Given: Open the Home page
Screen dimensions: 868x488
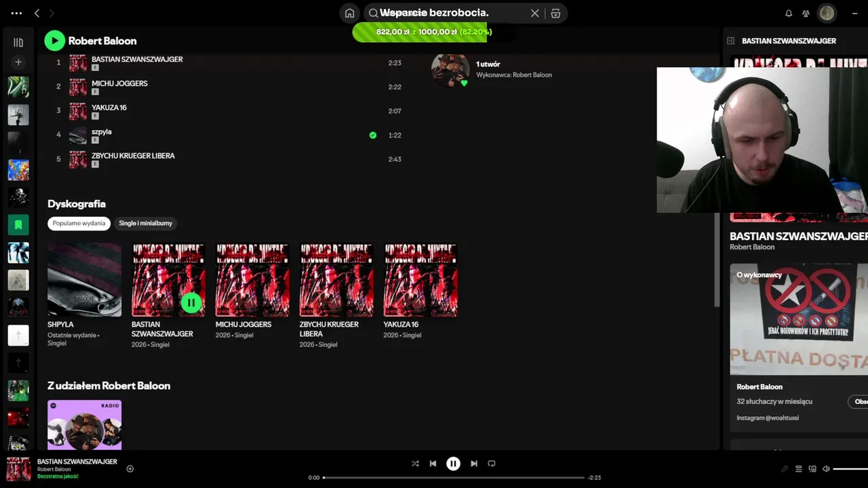Looking at the screenshot, I should [x=349, y=13].
